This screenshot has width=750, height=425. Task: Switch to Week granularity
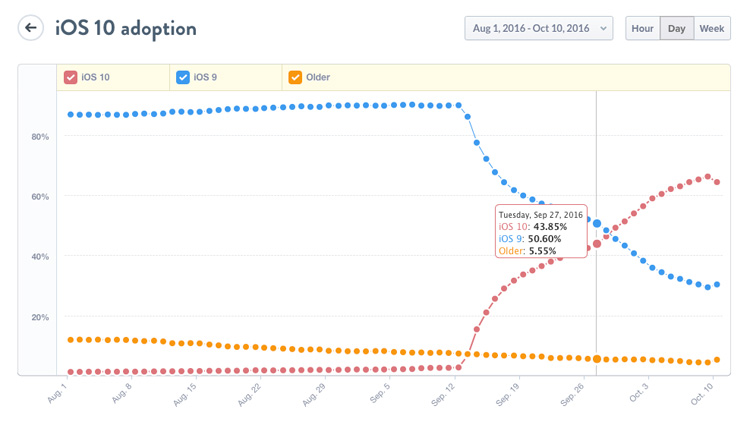click(x=712, y=28)
